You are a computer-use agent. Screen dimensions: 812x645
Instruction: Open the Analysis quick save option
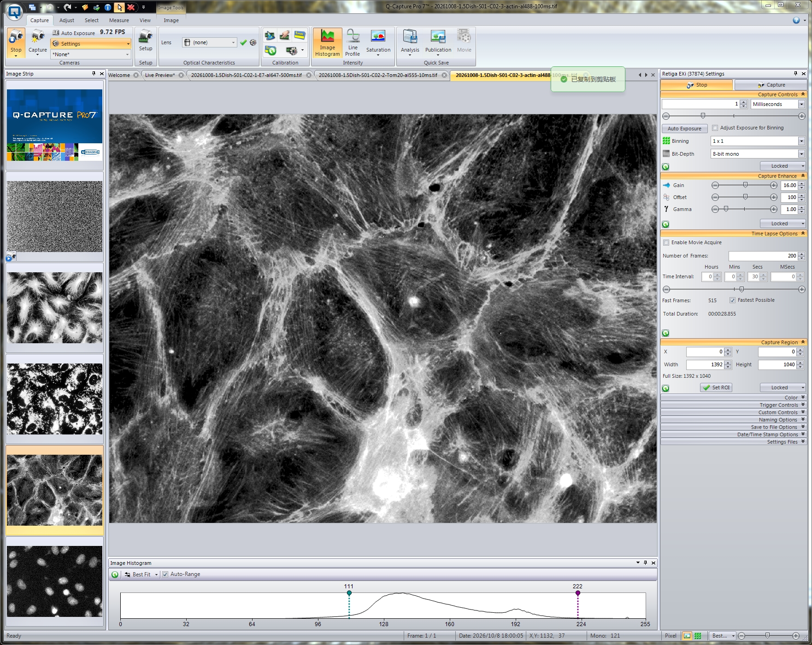click(x=410, y=43)
